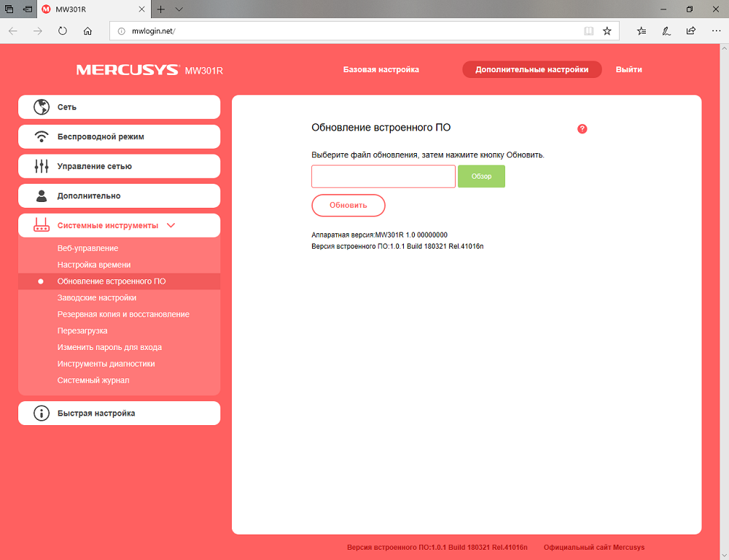This screenshot has height=560, width=729.
Task: Open Управление сетью section
Action: pos(119,166)
